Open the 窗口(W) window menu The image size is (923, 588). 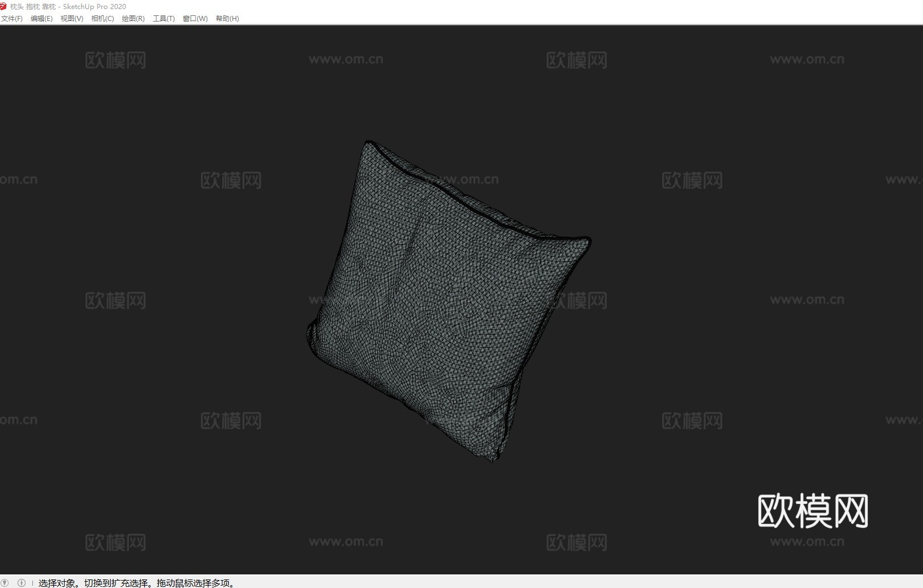195,19
